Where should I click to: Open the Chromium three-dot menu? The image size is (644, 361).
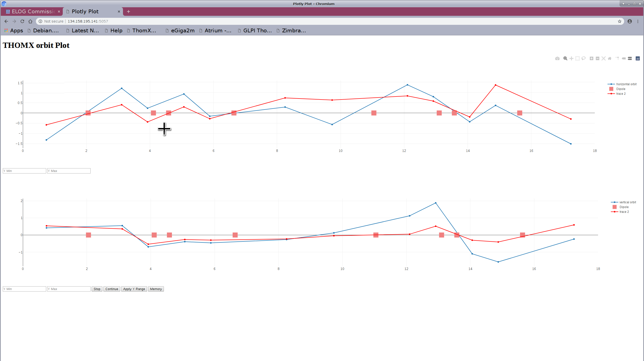tap(638, 21)
